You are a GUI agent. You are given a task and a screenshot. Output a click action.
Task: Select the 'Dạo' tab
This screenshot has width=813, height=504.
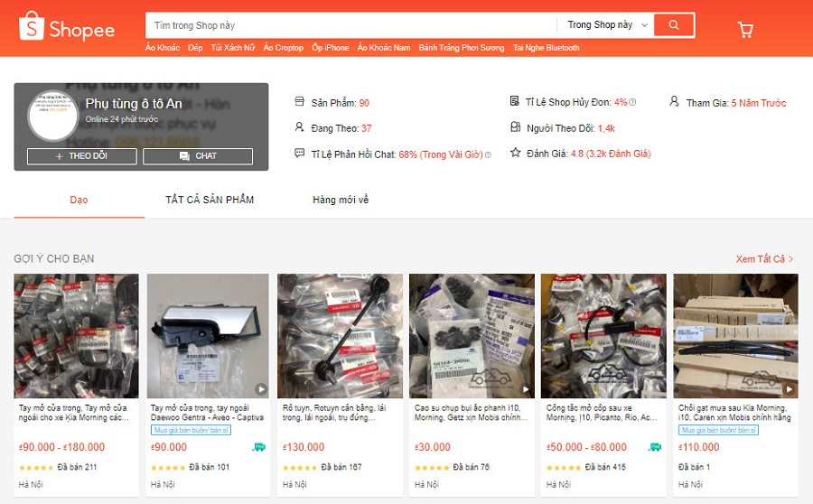pyautogui.click(x=79, y=200)
